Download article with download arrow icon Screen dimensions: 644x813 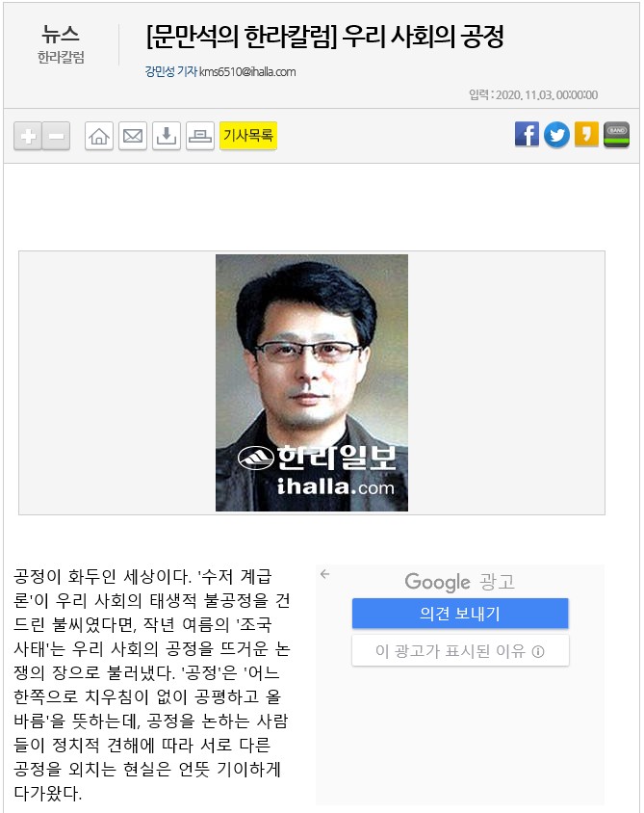pos(167,137)
